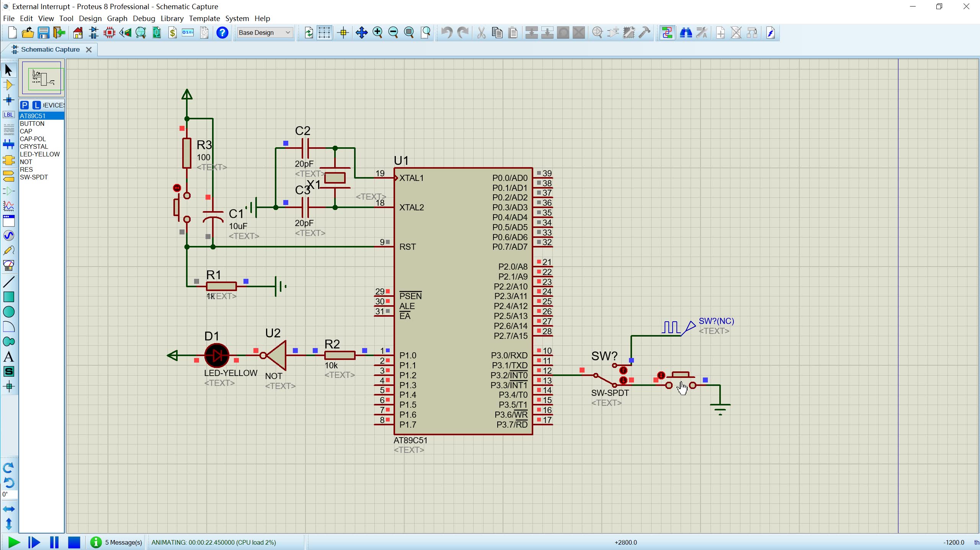Viewport: 980px width, 550px height.
Task: Open the blue Help icon
Action: (x=222, y=33)
